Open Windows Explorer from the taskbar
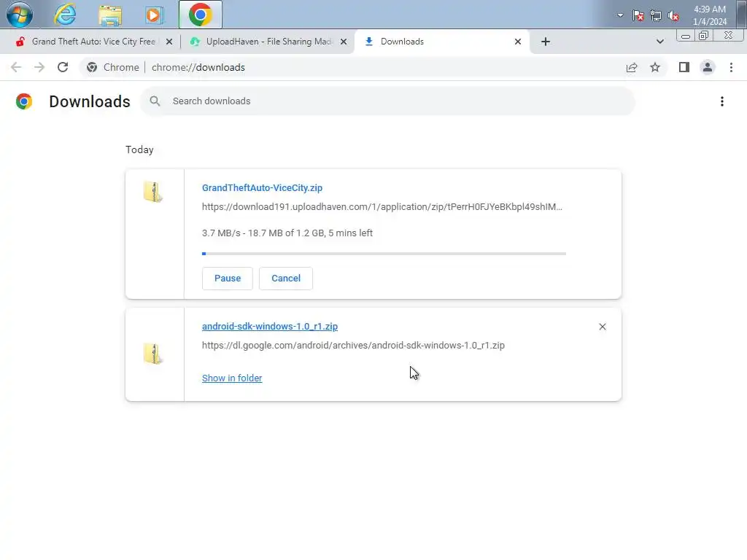 pyautogui.click(x=110, y=15)
